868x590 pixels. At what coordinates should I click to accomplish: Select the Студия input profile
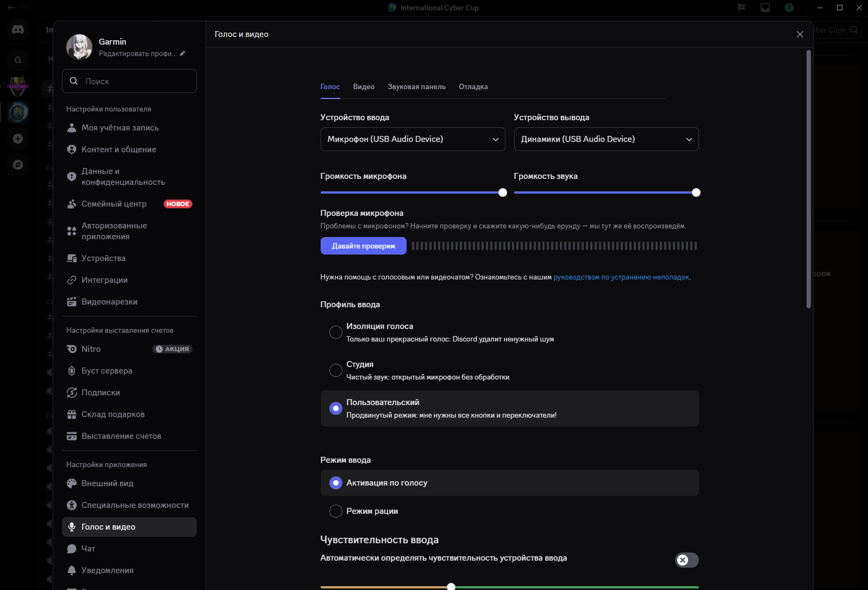[509, 370]
